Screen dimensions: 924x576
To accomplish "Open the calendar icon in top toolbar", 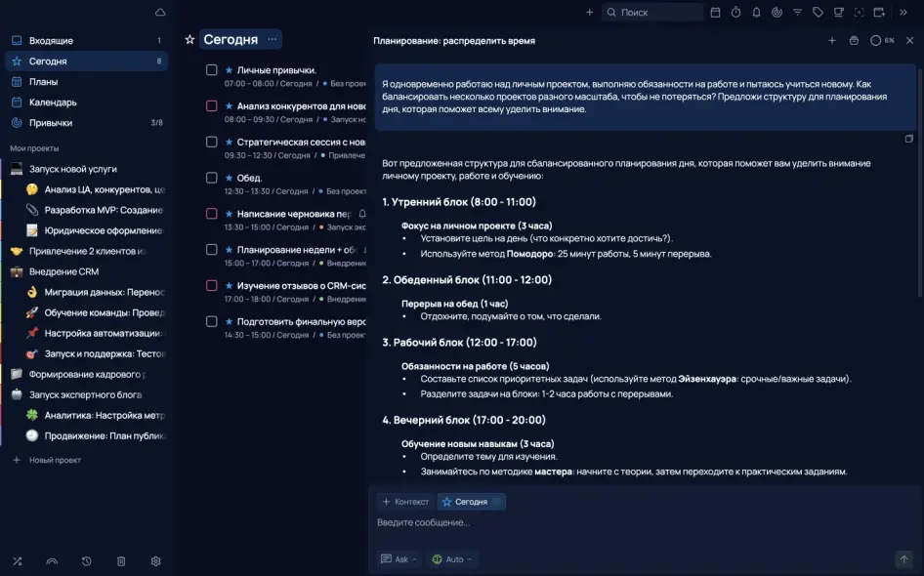I will (715, 13).
